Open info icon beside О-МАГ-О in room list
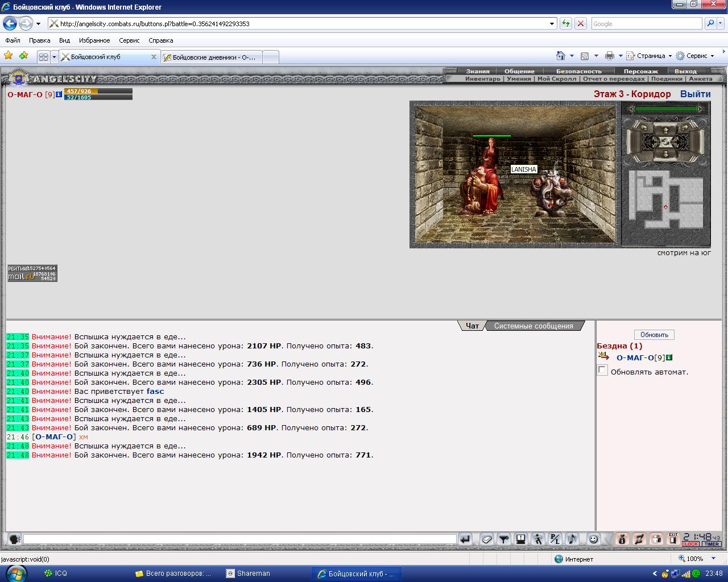Screen dimensions: 728x582 click(x=669, y=357)
